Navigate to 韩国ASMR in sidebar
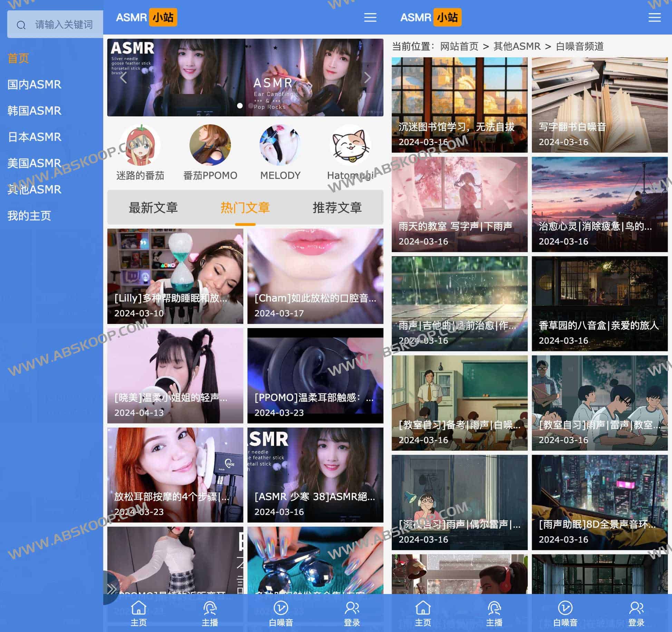The width and height of the screenshot is (672, 632). (x=34, y=111)
